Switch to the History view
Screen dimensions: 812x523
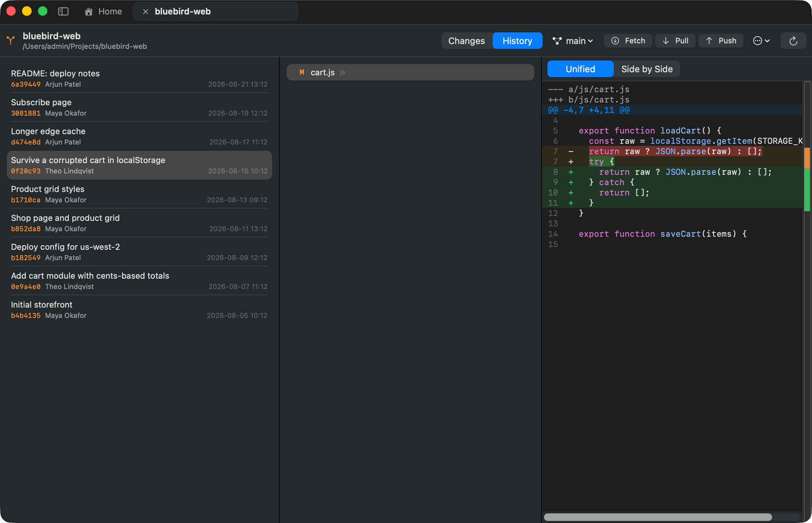point(517,41)
